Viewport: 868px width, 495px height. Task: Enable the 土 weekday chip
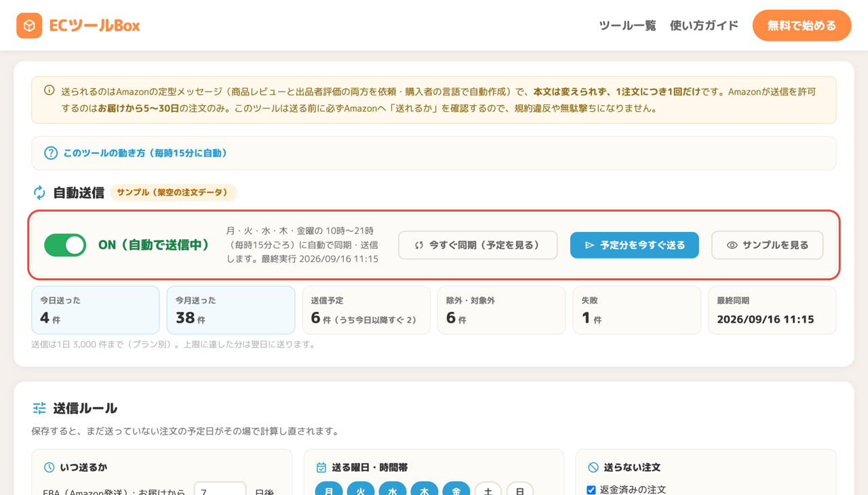[488, 490]
